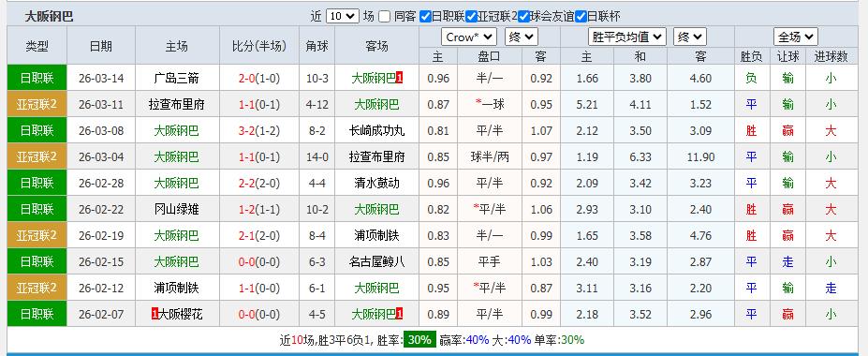Open the 浦项制铁 home team on 26-02-12
Screen dimensions: 868x356
tap(177, 288)
